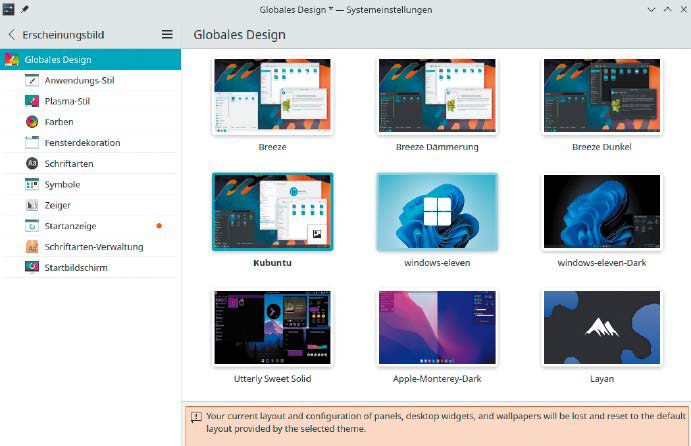This screenshot has width=691, height=446.
Task: Maximize the Systemeinstellungen window
Action: pos(668,9)
